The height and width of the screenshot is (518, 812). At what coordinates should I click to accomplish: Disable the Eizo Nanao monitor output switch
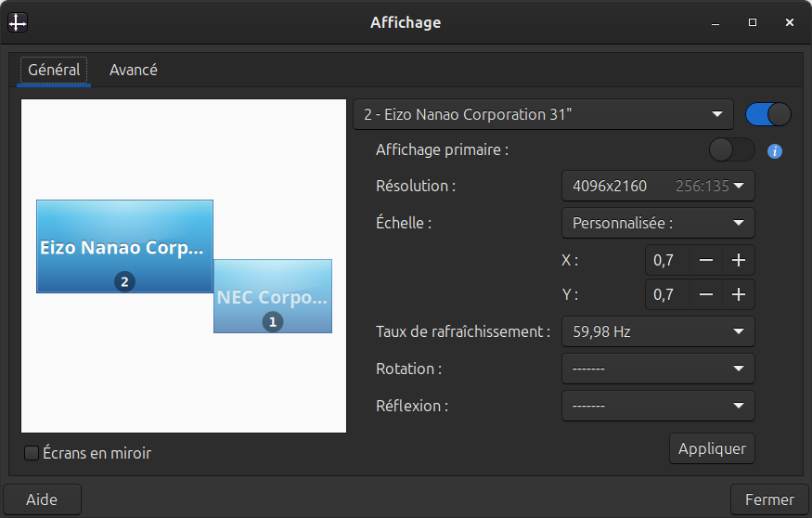[767, 114]
